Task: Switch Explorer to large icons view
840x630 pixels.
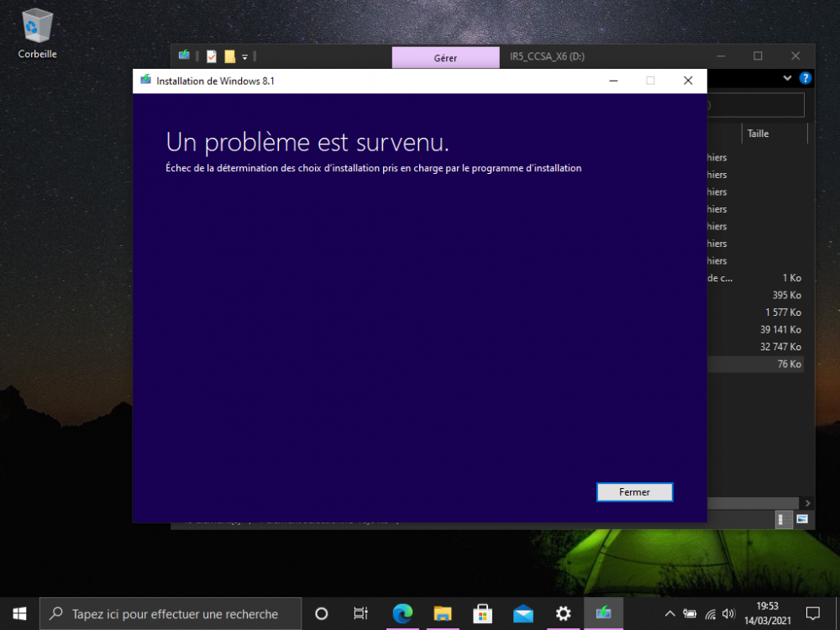Action: pyautogui.click(x=802, y=519)
